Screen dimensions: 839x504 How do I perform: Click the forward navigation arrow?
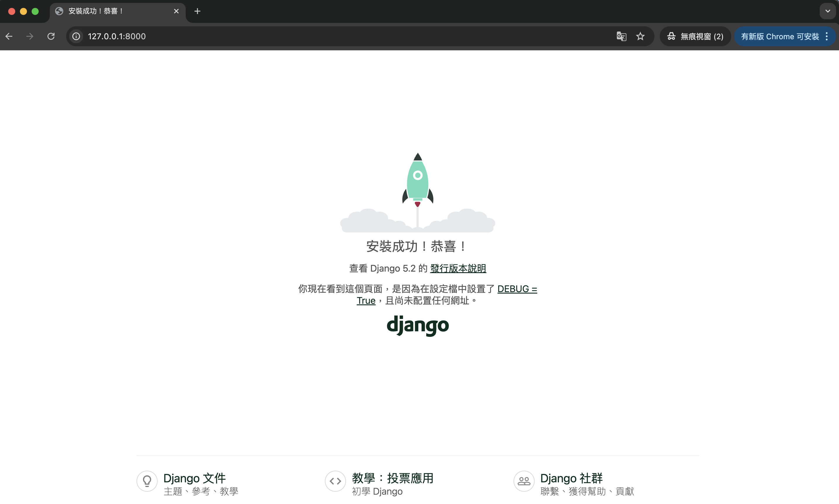30,36
